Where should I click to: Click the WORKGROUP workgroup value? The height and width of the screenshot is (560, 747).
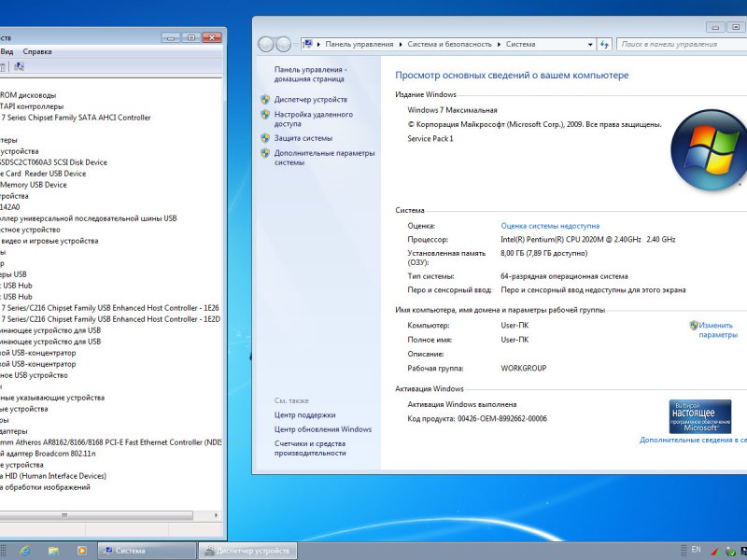click(x=524, y=368)
